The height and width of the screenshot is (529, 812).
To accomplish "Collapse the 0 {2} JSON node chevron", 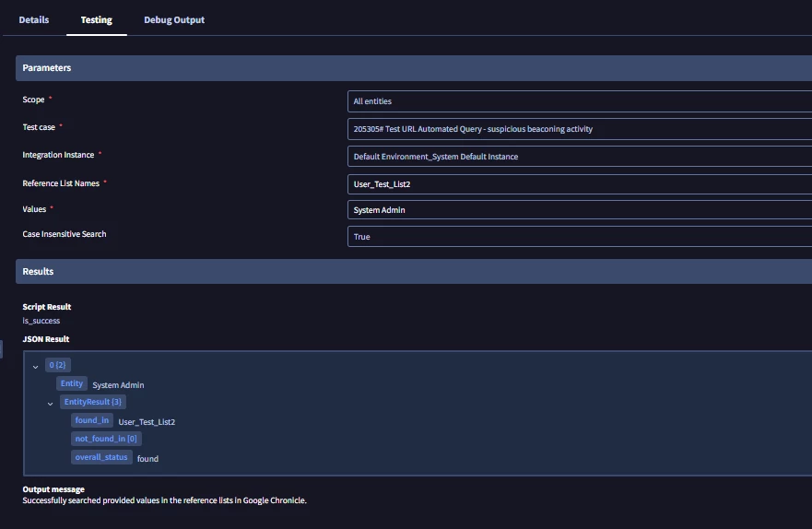I will click(x=35, y=367).
